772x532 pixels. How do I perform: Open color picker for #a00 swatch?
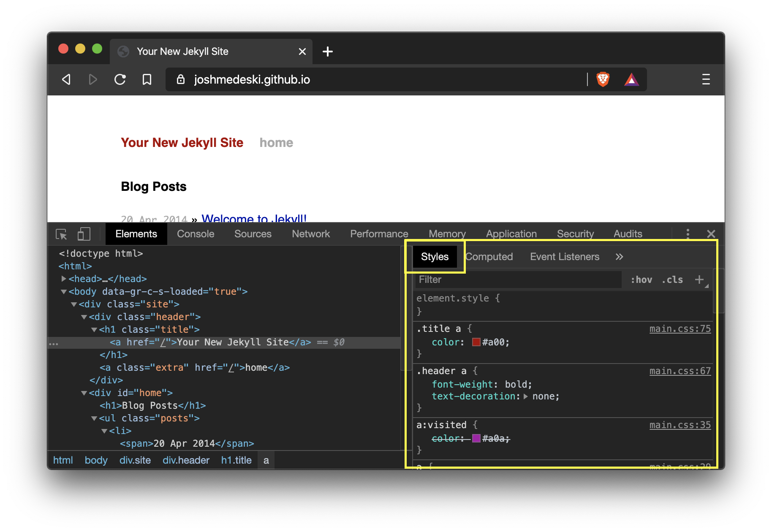point(476,342)
